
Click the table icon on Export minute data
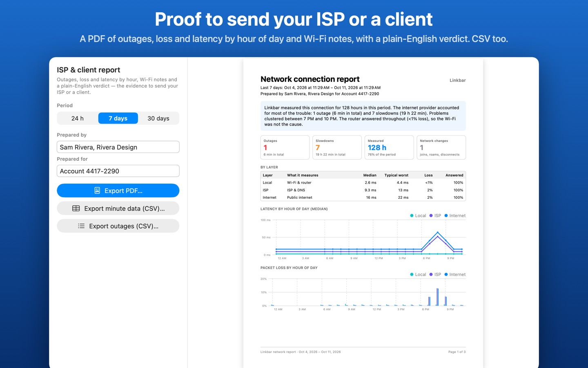(x=76, y=209)
